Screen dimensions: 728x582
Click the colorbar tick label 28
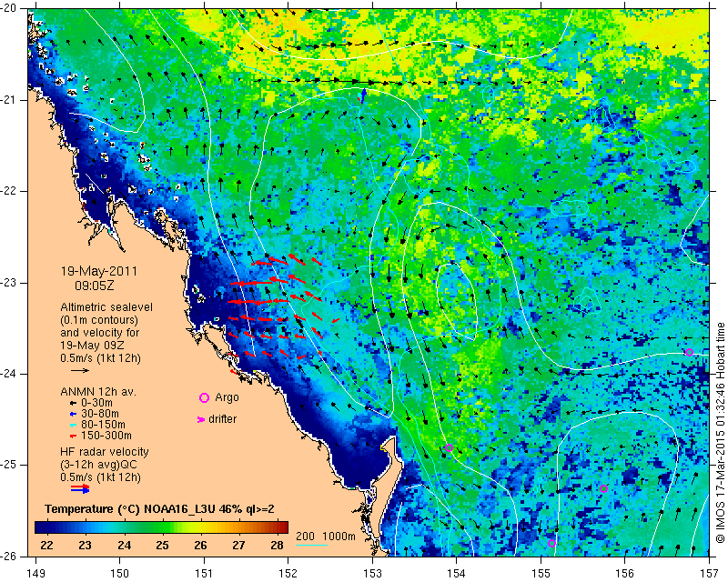[277, 546]
